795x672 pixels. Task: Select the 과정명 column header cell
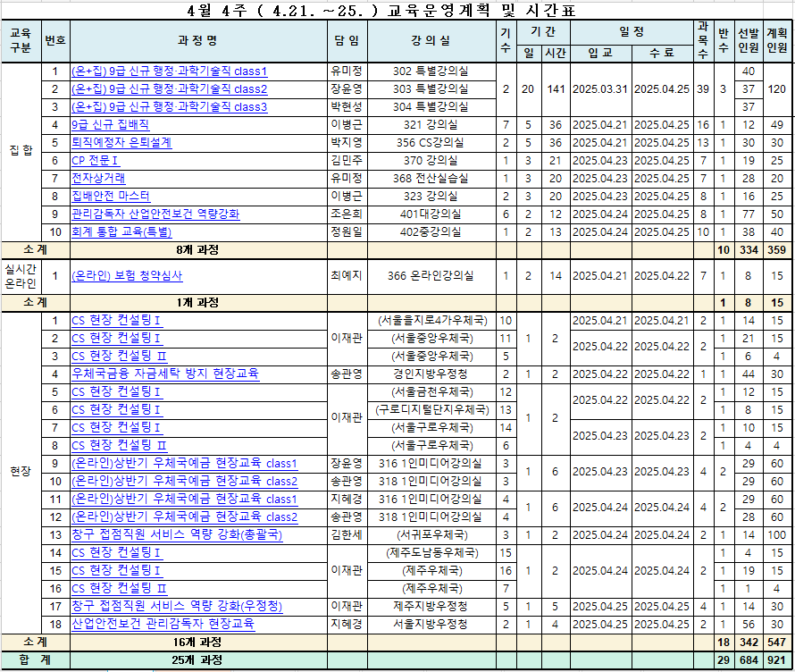[197, 41]
